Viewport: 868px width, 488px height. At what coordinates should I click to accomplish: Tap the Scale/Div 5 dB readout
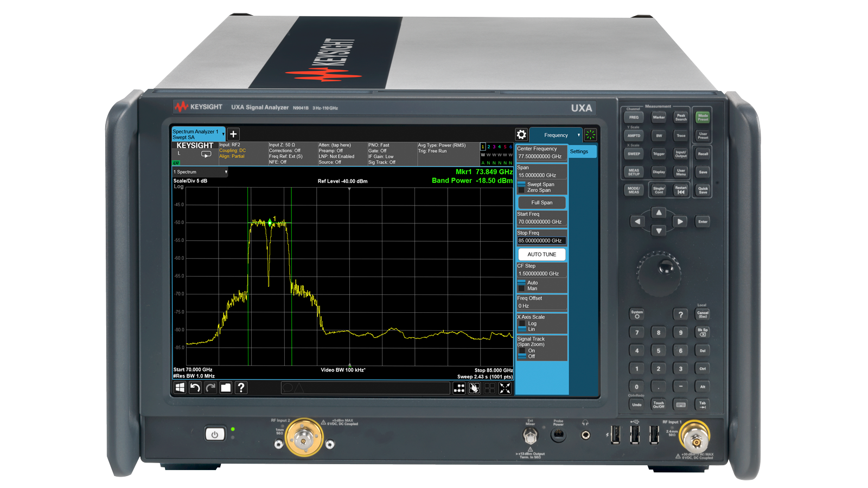[190, 181]
